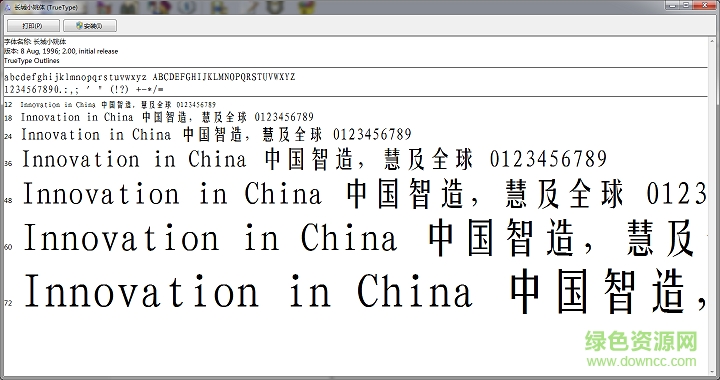The image size is (720, 380).
Task: Click the size label '36'
Action: tap(8, 163)
